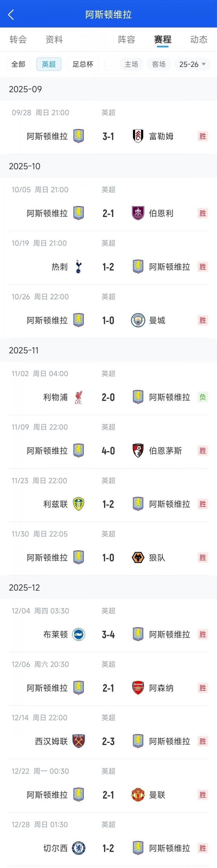
Task: Open the 25-26 season dropdown
Action: pyautogui.click(x=192, y=64)
